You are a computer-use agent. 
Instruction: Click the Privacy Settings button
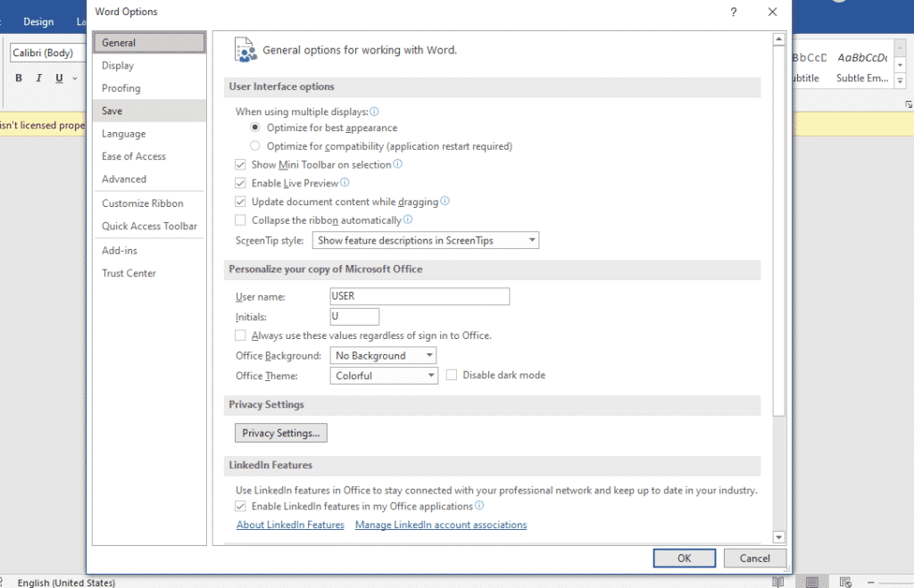pos(280,432)
